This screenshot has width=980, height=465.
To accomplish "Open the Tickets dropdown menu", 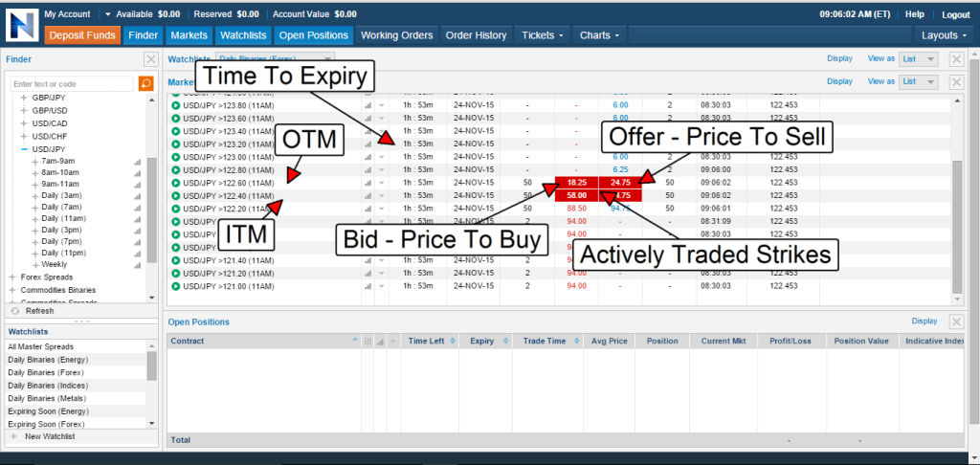I will click(x=542, y=35).
